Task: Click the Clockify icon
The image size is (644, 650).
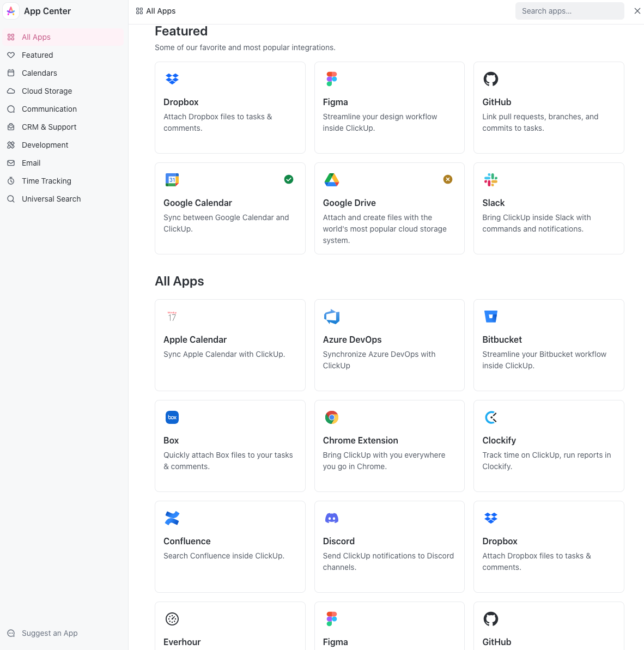Action: coord(491,417)
